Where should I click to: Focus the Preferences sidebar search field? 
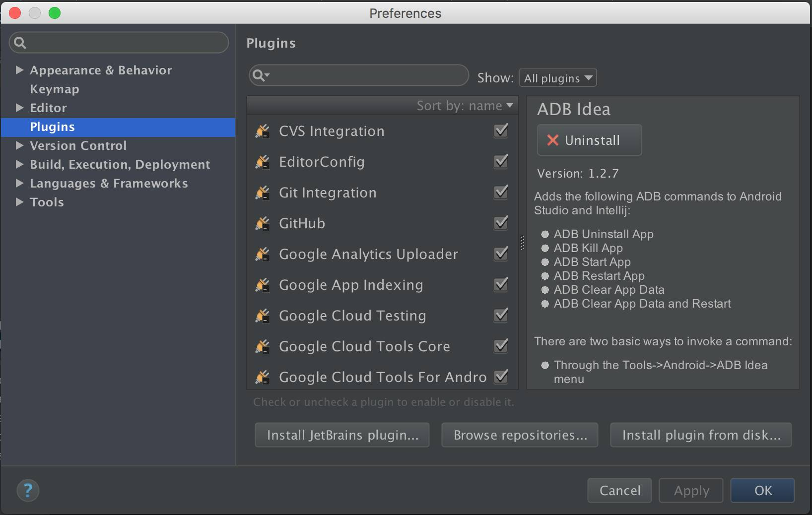(124, 43)
